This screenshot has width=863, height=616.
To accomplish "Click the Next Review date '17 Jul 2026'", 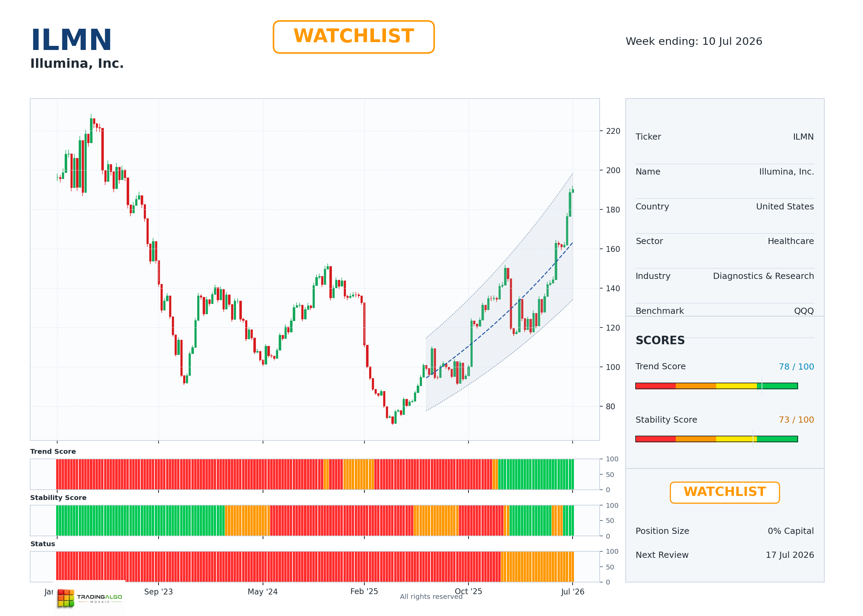I will 790,555.
